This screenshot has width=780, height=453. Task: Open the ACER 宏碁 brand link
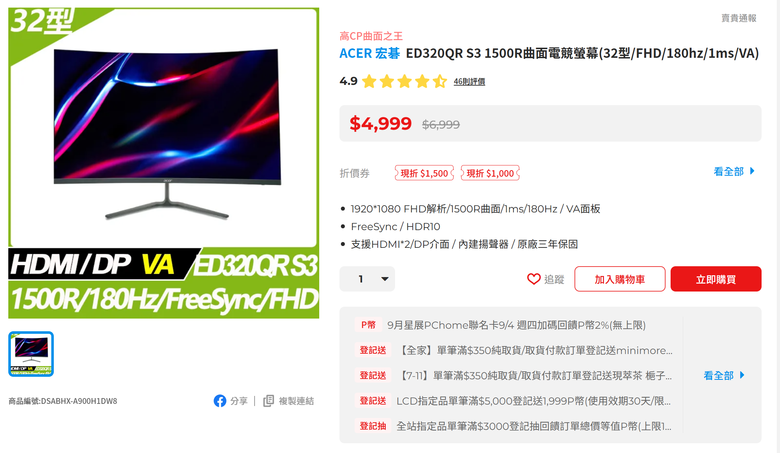click(370, 53)
